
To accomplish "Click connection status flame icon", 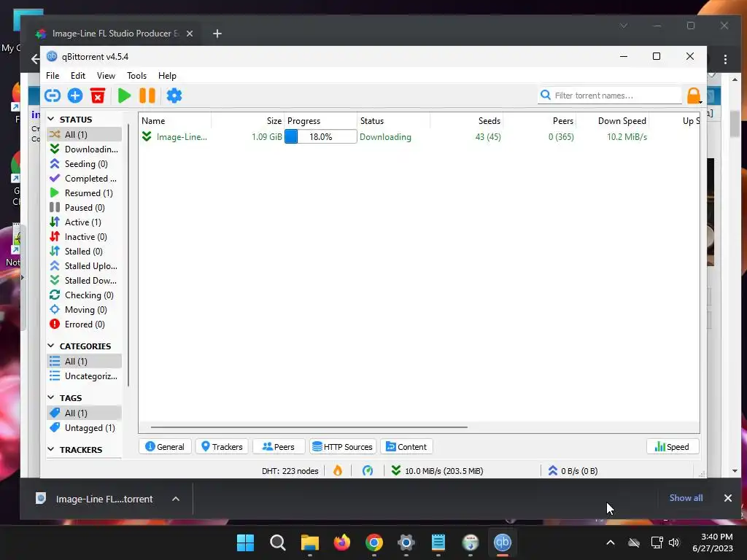I will 338,471.
